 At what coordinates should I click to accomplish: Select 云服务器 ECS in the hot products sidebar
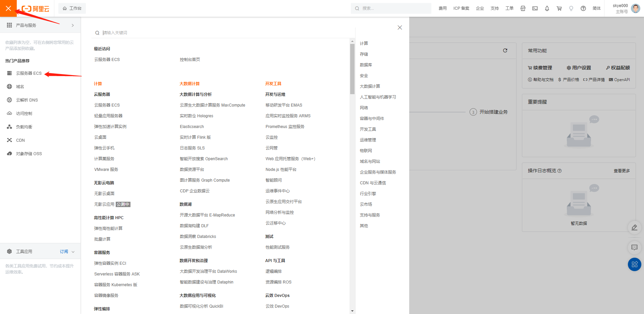click(x=29, y=73)
